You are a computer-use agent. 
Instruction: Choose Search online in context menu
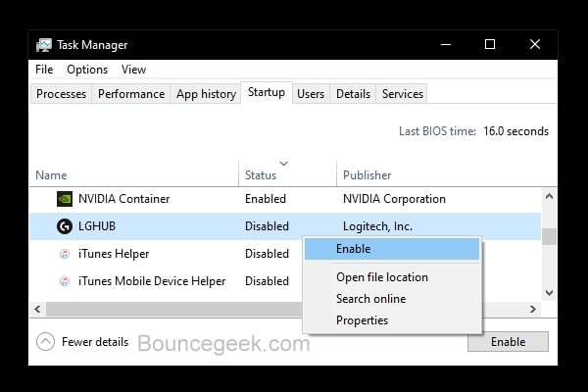392,299
